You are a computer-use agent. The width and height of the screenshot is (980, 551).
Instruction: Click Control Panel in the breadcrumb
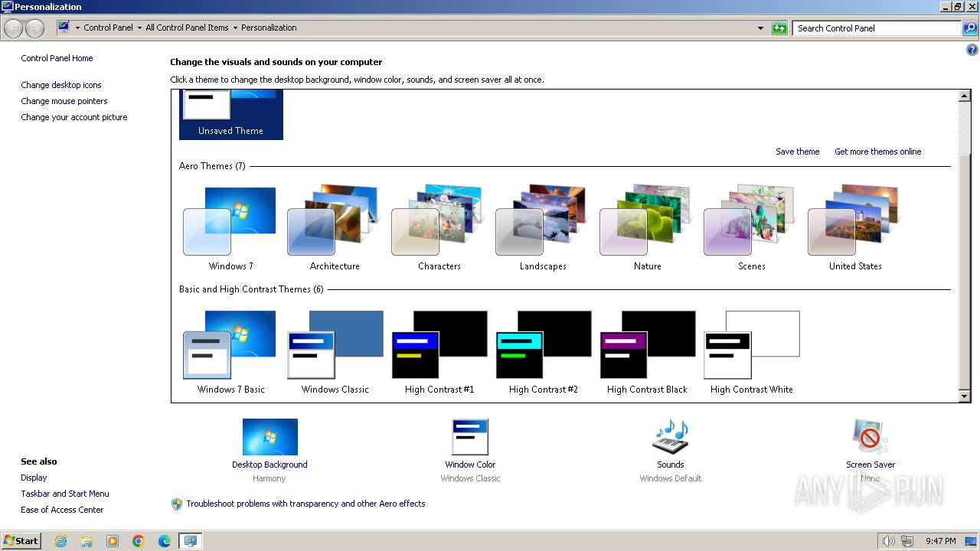click(x=108, y=28)
